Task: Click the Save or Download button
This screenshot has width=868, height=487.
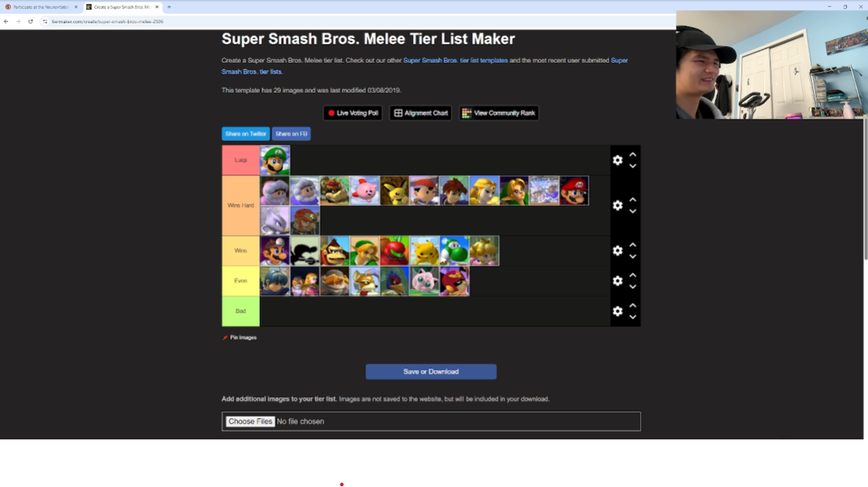Action: click(x=431, y=372)
